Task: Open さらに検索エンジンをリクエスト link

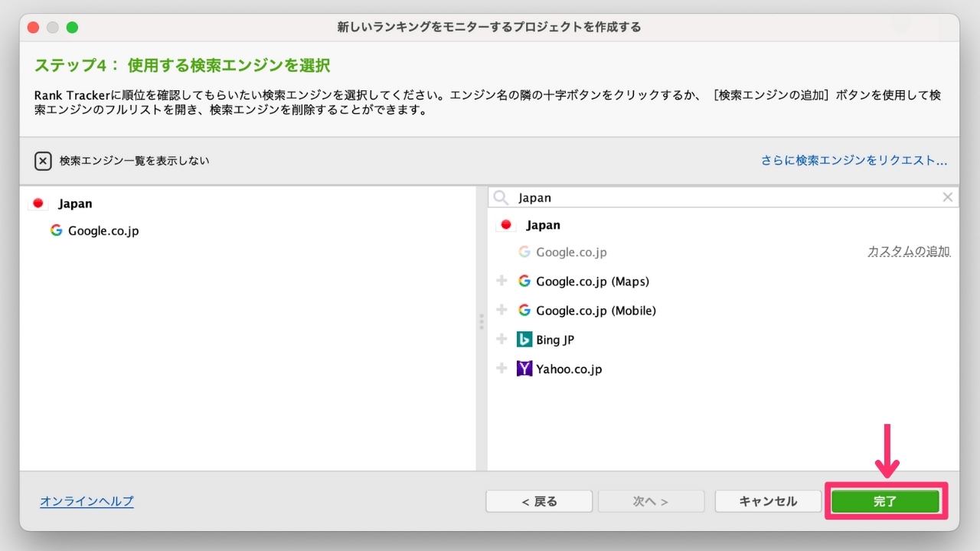Action: point(854,161)
